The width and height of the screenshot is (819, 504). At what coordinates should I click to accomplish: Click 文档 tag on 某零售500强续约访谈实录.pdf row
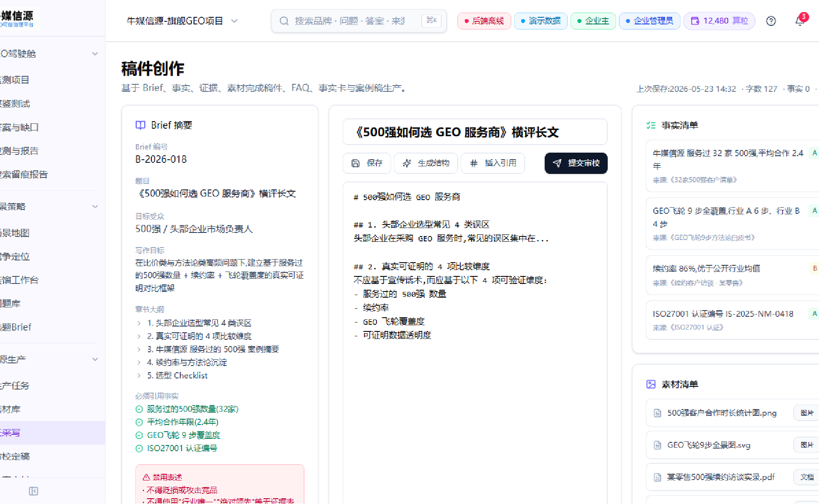(806, 477)
